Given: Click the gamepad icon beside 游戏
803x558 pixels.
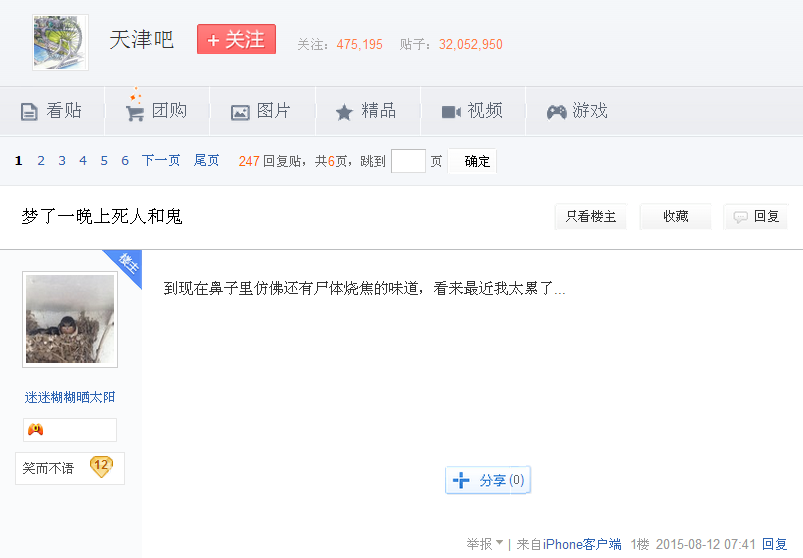Looking at the screenshot, I should [x=557, y=112].
